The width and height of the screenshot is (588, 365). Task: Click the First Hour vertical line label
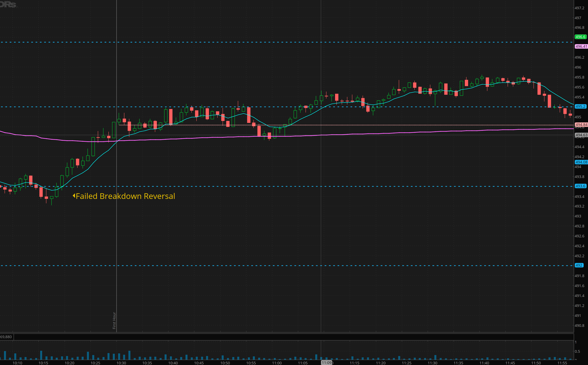(114, 321)
